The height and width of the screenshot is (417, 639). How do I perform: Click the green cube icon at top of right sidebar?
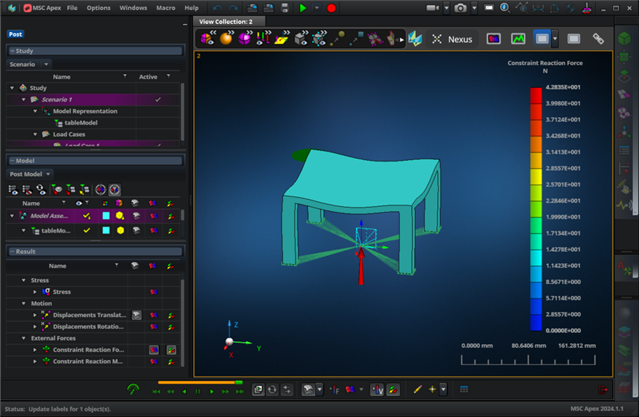point(624,38)
